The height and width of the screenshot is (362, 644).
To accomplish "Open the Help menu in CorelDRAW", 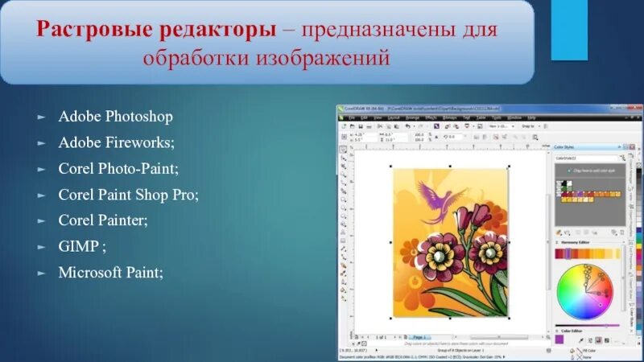I will pos(531,117).
